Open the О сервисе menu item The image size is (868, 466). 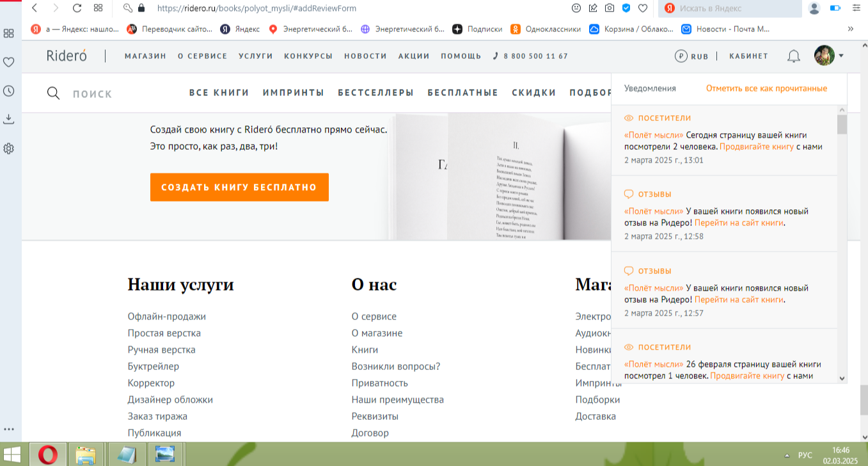tap(203, 56)
